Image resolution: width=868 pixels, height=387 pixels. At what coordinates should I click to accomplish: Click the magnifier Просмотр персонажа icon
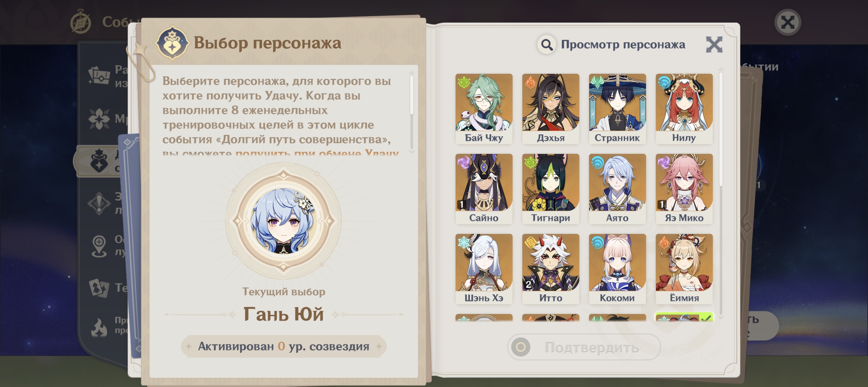point(547,44)
